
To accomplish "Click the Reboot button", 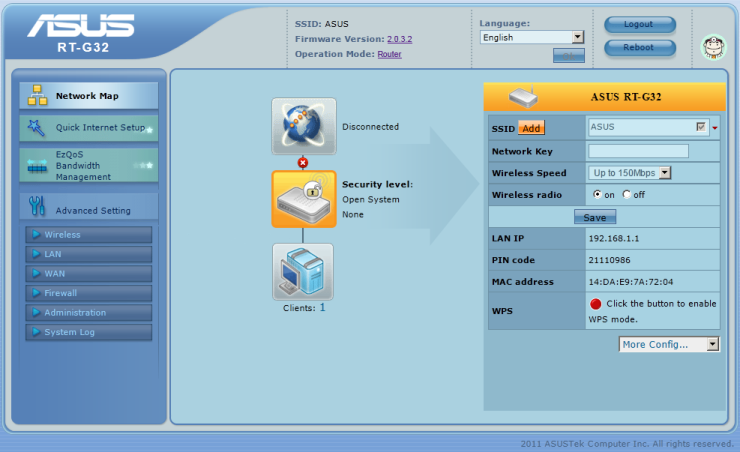I will (x=640, y=48).
